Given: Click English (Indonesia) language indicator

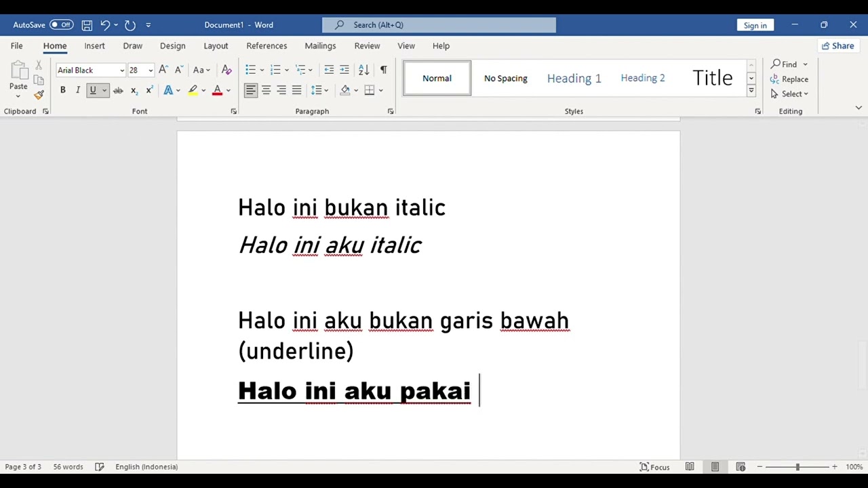Looking at the screenshot, I should pos(146,466).
